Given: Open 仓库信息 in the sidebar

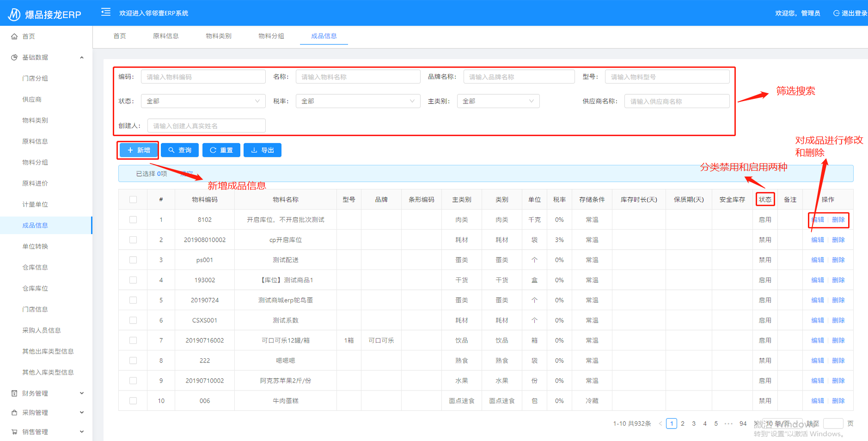Looking at the screenshot, I should [x=35, y=267].
